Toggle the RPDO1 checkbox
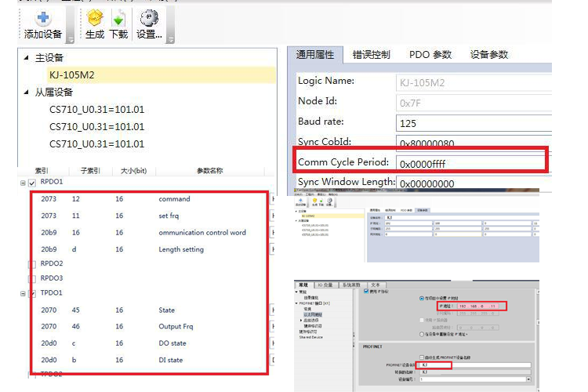 (x=32, y=183)
